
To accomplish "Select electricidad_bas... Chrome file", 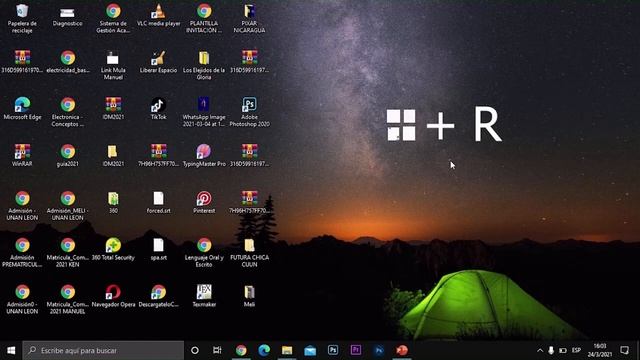I will coord(68,62).
